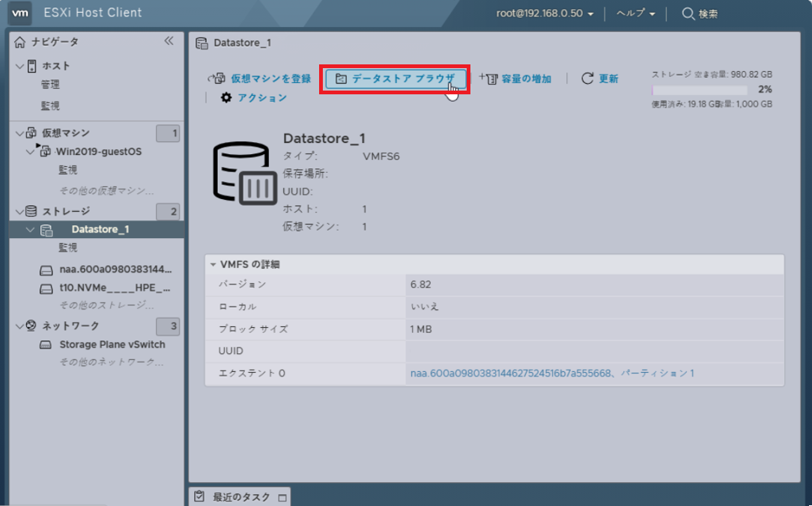The height and width of the screenshot is (506, 812).
Task: Collapse the navigator panel with double-chevron
Action: point(169,41)
